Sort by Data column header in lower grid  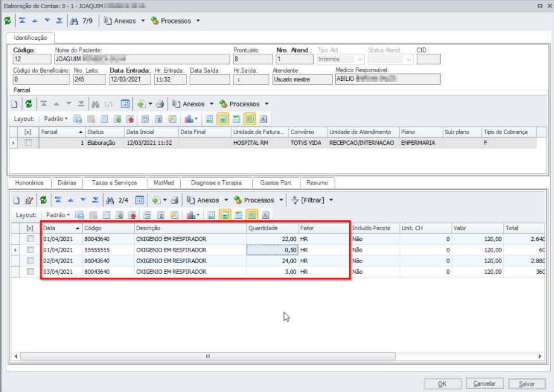coord(61,228)
